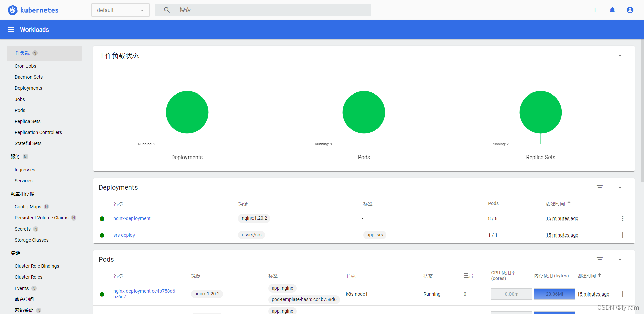Open Config Maps sidebar item
This screenshot has width=644, height=314.
28,207
